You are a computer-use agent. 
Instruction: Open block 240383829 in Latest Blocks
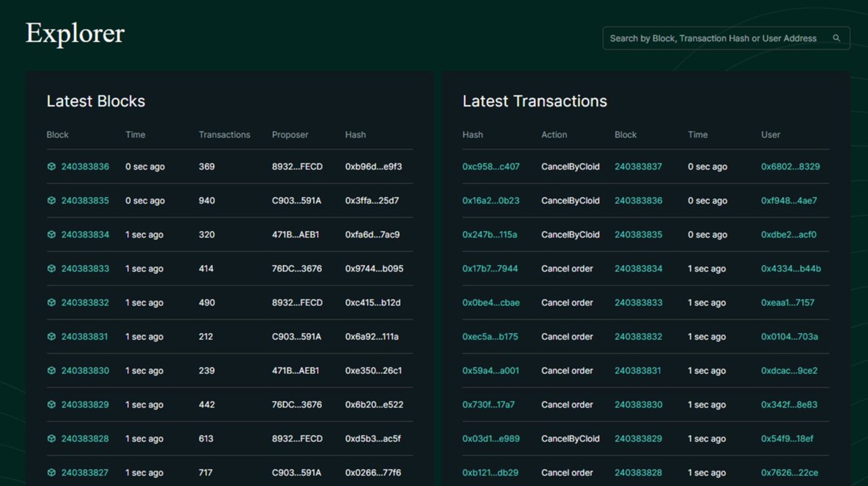point(85,404)
